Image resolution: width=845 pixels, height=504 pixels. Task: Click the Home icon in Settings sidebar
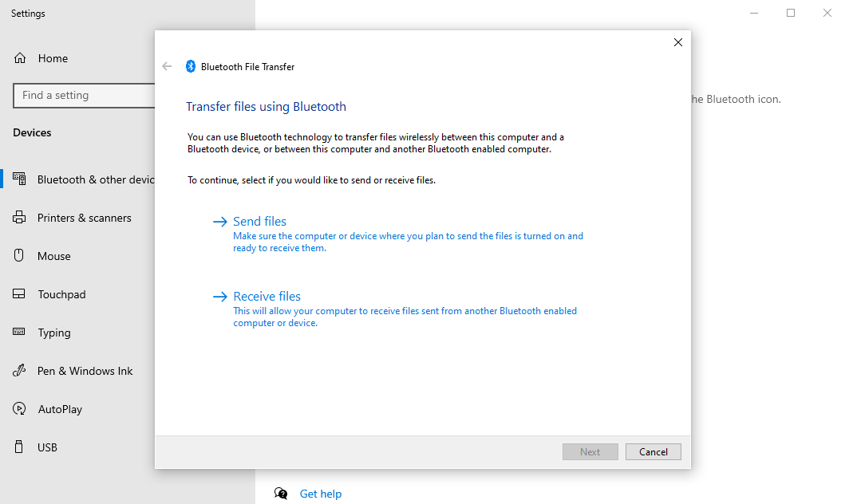(20, 58)
